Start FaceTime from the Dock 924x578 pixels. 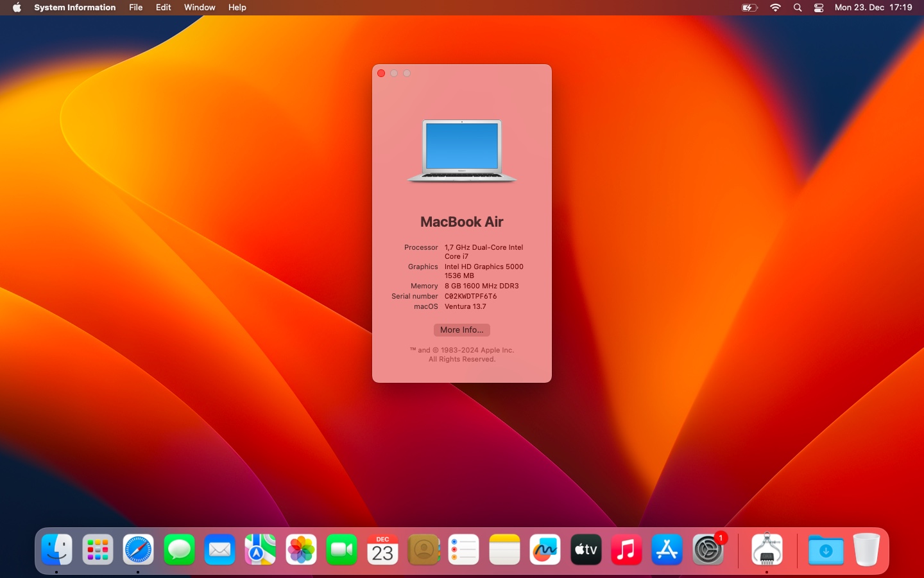(x=342, y=550)
